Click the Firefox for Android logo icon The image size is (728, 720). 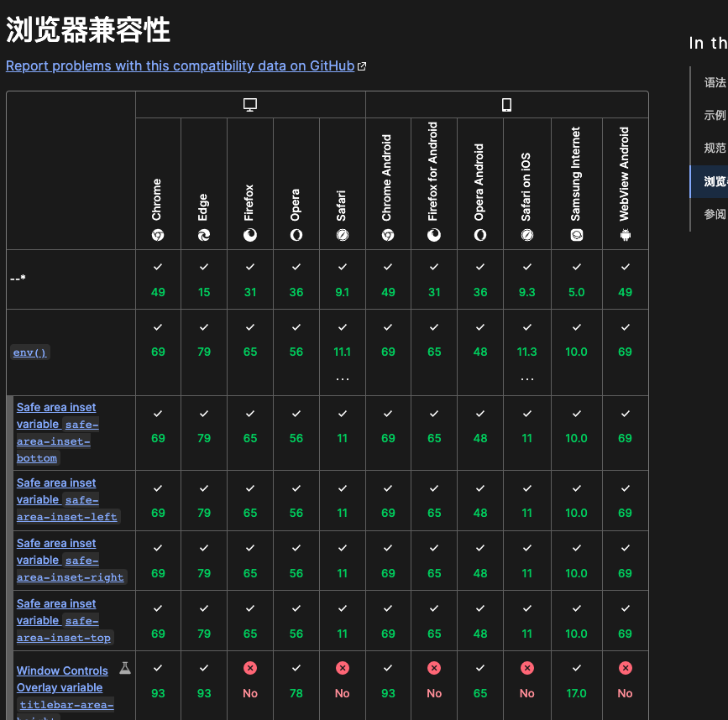[x=434, y=235]
